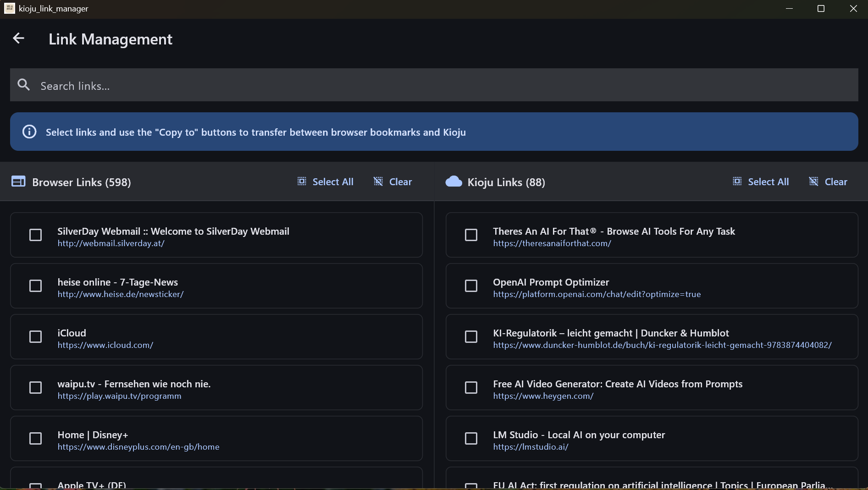This screenshot has width=868, height=490.
Task: Click the Clear icon for Browser Links
Action: point(378,181)
